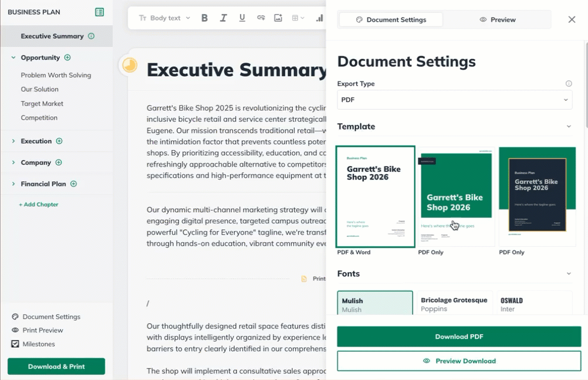This screenshot has width=588, height=380.
Task: Select the green cover template thumbnail
Action: tap(456, 196)
